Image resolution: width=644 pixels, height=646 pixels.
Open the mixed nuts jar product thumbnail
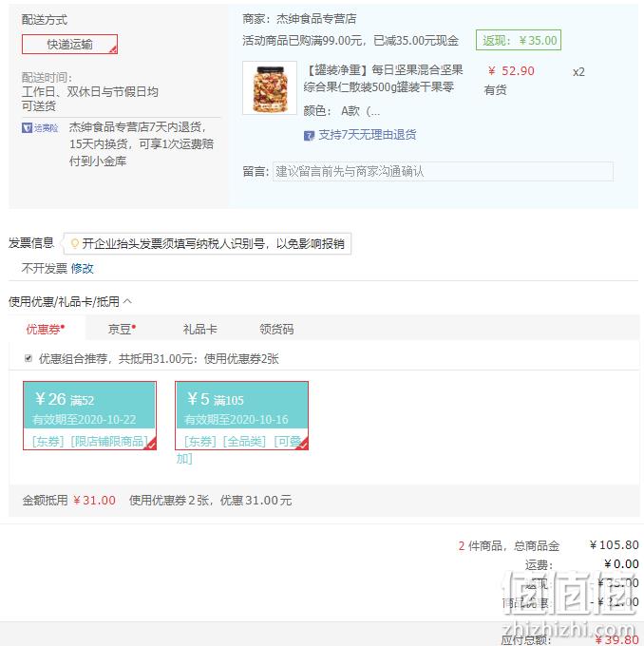coord(270,87)
